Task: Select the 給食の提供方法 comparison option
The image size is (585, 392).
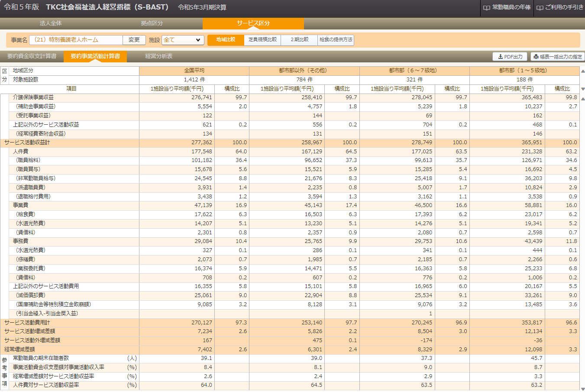Action: click(x=336, y=40)
